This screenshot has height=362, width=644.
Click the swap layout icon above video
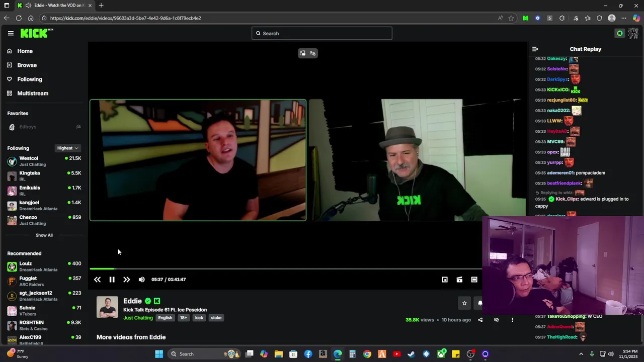click(302, 53)
